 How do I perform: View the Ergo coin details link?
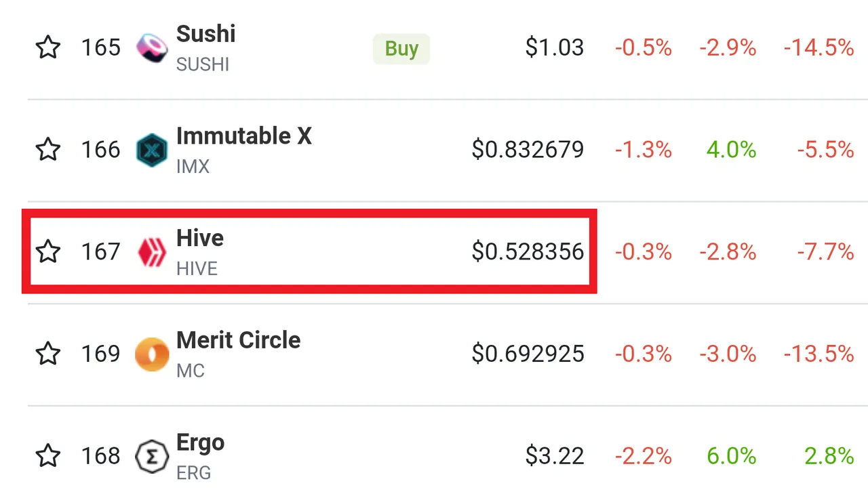point(201,444)
